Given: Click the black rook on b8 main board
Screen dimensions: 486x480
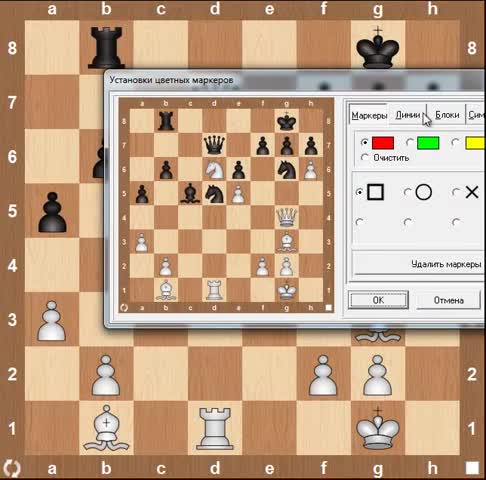Looking at the screenshot, I should (106, 48).
